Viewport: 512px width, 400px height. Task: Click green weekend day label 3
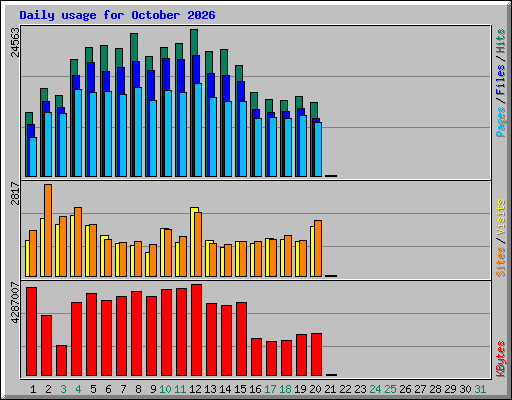pyautogui.click(x=63, y=389)
